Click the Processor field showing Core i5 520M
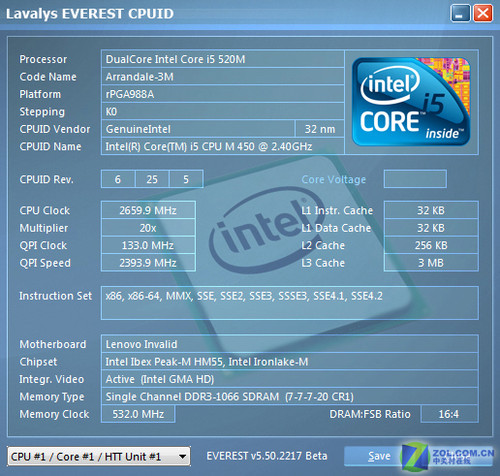Viewport: 500px width, 476px height. pos(223,59)
